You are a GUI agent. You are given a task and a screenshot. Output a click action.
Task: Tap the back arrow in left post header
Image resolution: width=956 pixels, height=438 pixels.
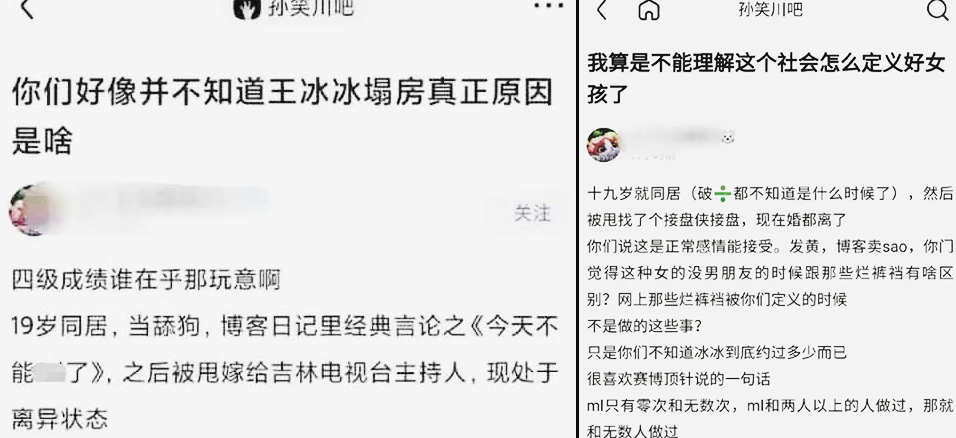tap(26, 9)
